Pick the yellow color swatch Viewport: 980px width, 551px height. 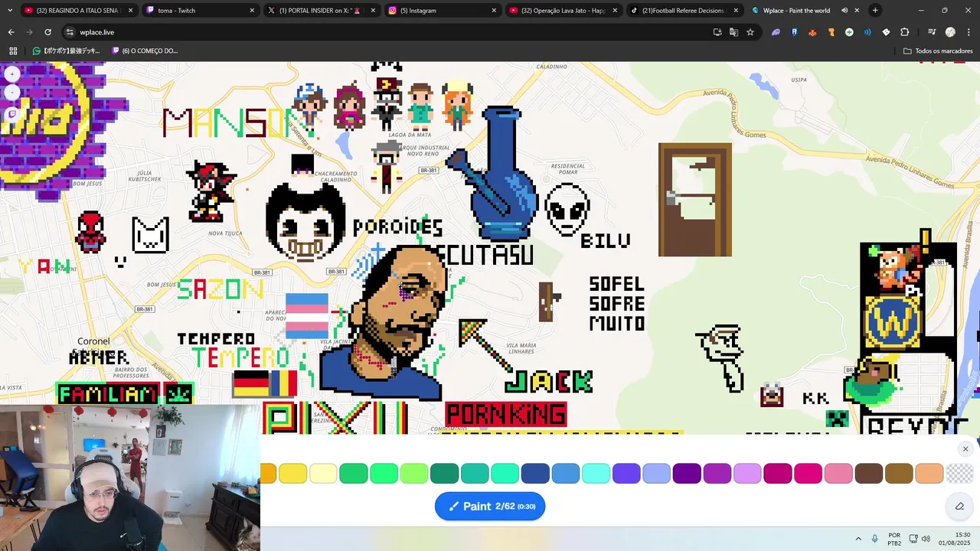pyautogui.click(x=292, y=474)
